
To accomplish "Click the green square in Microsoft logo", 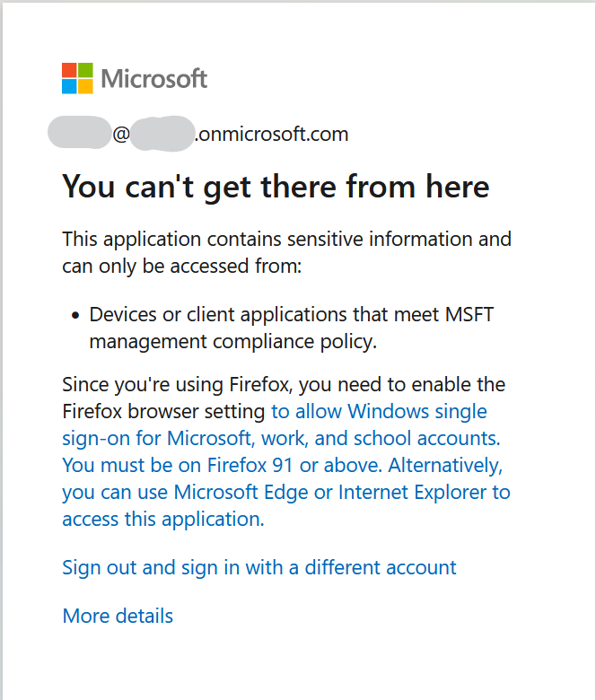I will coord(85,70).
